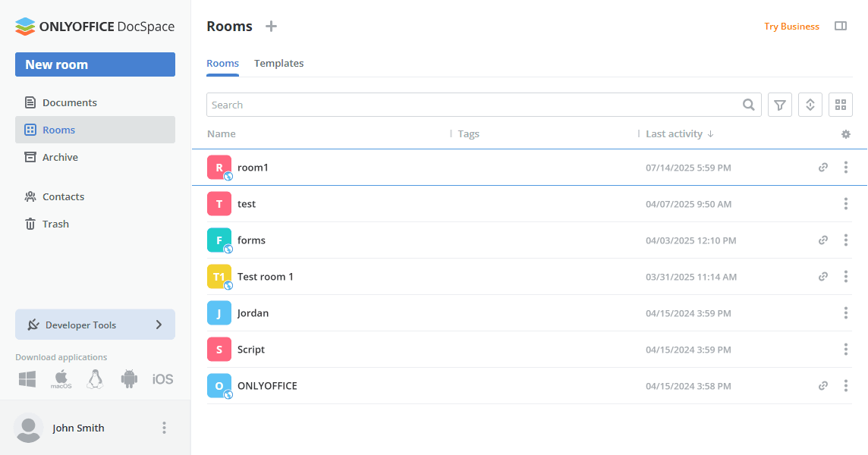The width and height of the screenshot is (868, 455).
Task: Copy the shared link for room1
Action: point(822,168)
